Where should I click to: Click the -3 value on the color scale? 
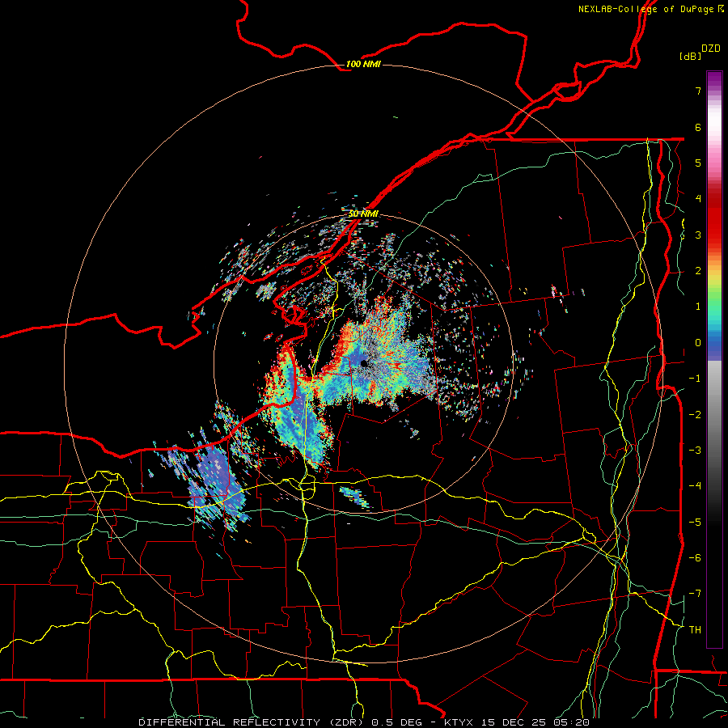695,450
